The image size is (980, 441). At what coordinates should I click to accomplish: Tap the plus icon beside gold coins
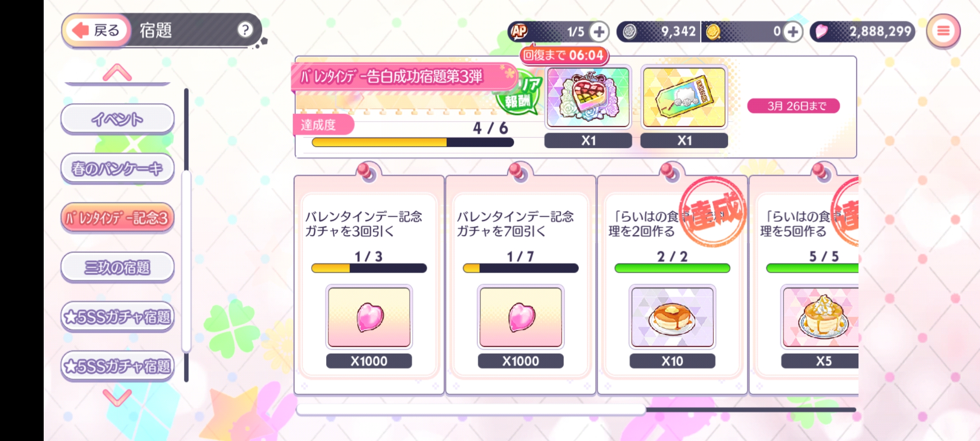coord(793,31)
